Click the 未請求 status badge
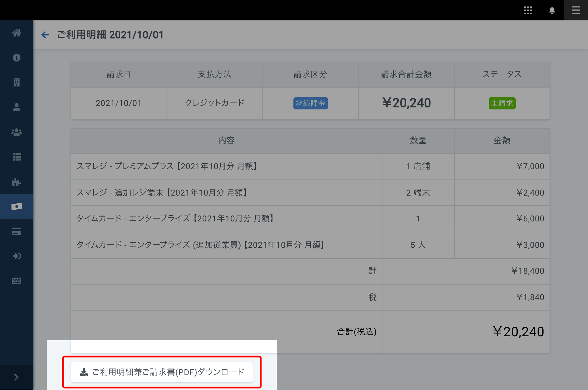This screenshot has height=390, width=588. tap(502, 103)
